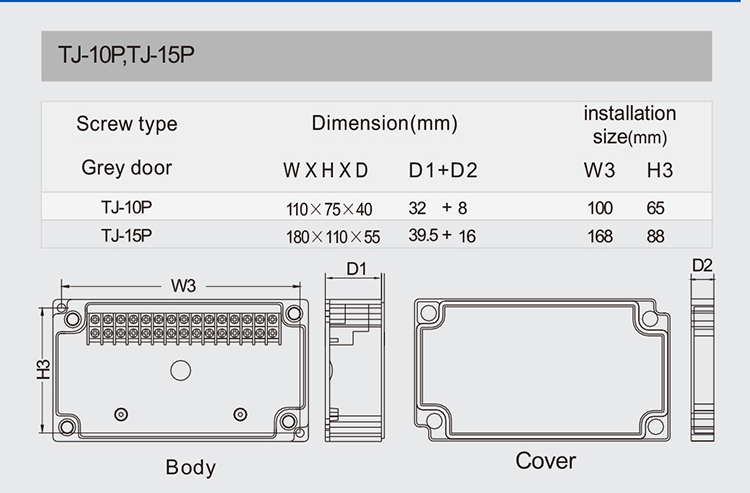
Task: Select the 39.5 + 16 depth value
Action: pos(443,236)
